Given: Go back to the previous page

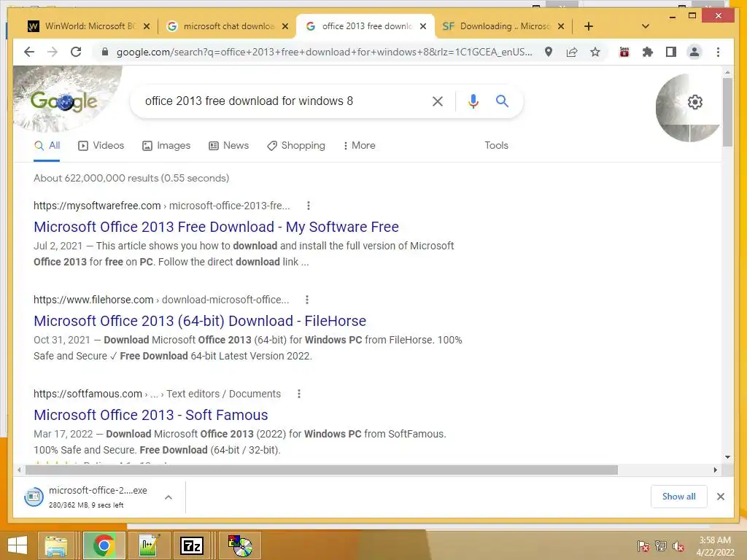Looking at the screenshot, I should coord(29,52).
